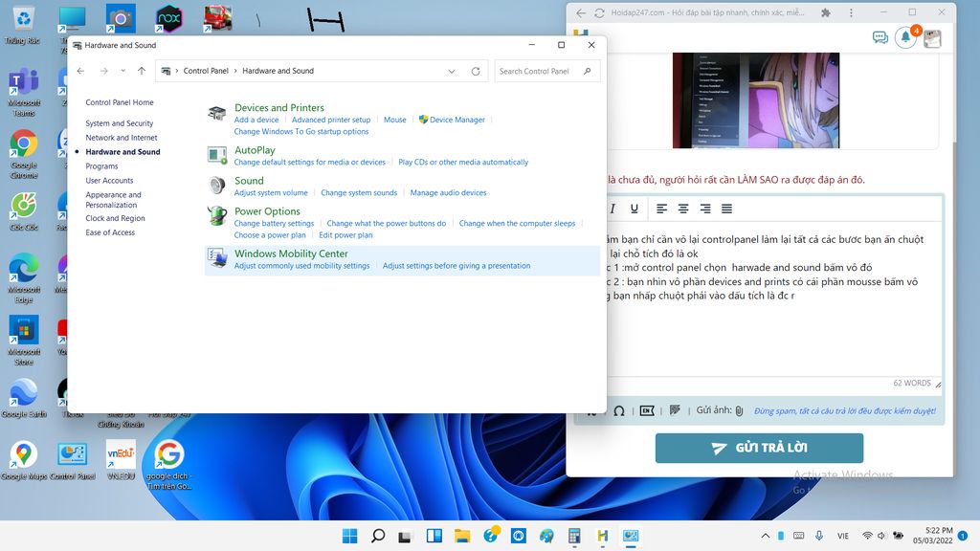Select Programs category in sidebar
The height and width of the screenshot is (551, 980).
pos(101,166)
